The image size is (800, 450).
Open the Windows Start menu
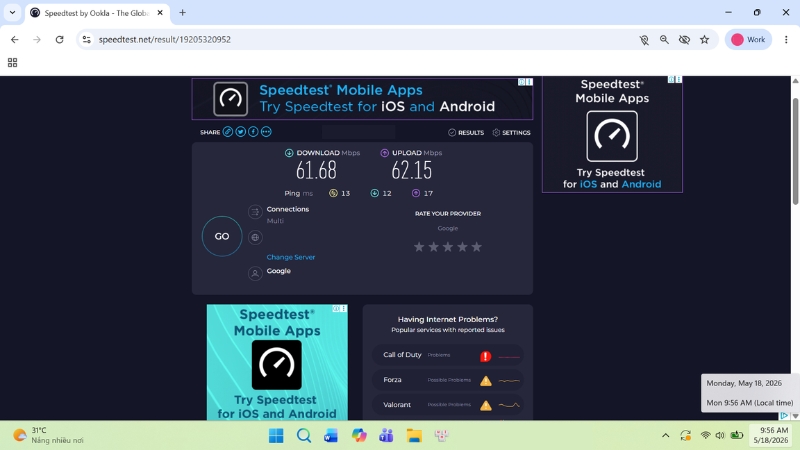point(276,435)
